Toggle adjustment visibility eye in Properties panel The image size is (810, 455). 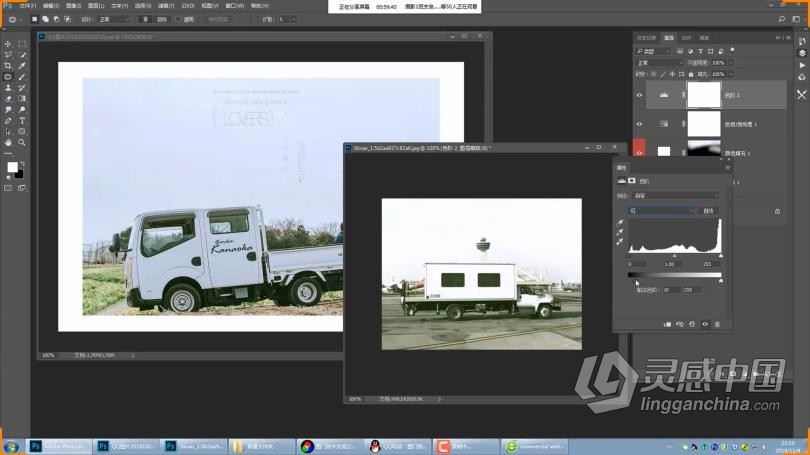[705, 324]
